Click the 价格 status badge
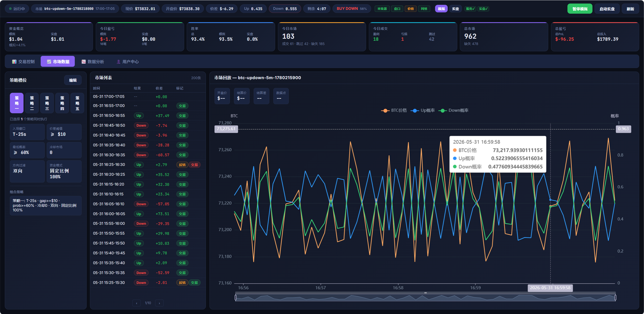 click(411, 9)
